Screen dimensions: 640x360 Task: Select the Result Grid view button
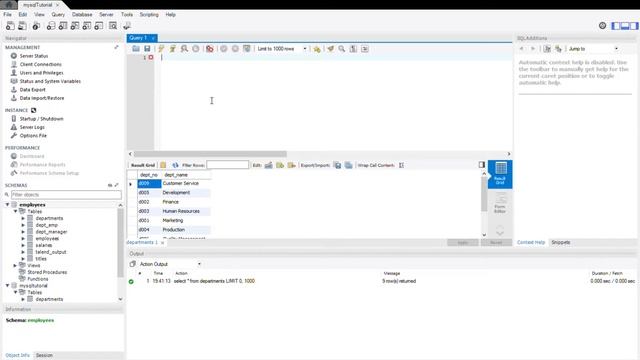[x=500, y=174]
